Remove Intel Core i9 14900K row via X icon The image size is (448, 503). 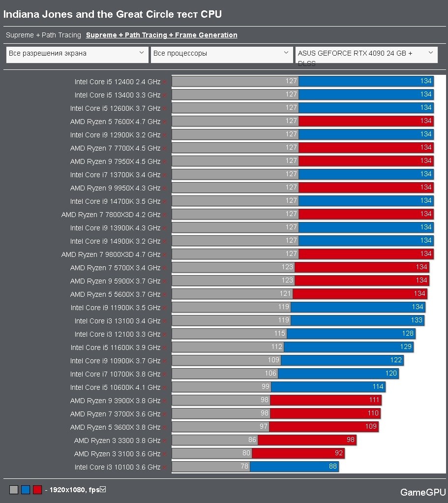(165, 241)
